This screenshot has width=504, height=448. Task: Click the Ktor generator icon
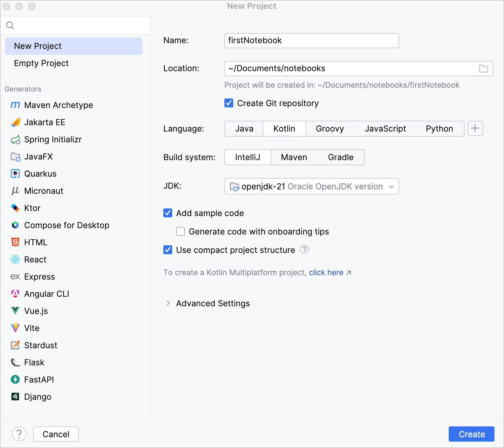[15, 208]
